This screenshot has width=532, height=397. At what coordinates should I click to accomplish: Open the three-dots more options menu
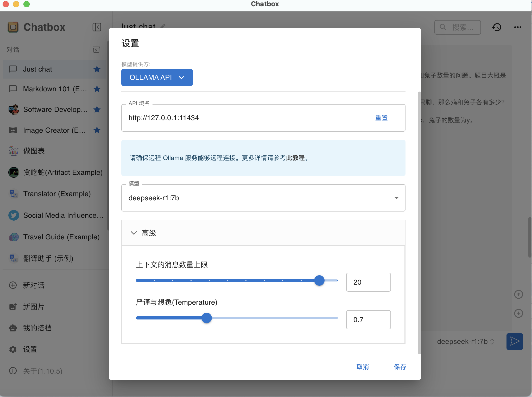point(518,27)
